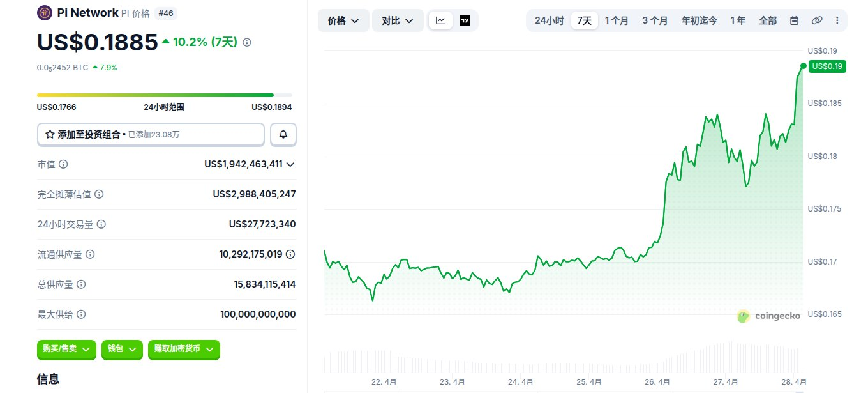Click the volume value US$27,723,340

pos(262,224)
